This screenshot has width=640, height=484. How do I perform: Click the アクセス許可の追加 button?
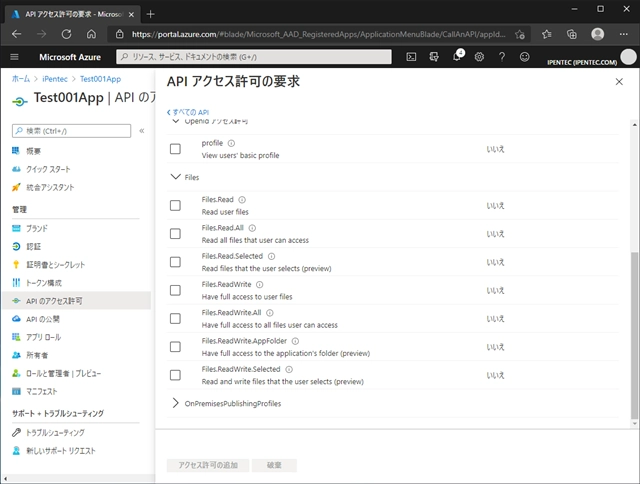tap(208, 465)
